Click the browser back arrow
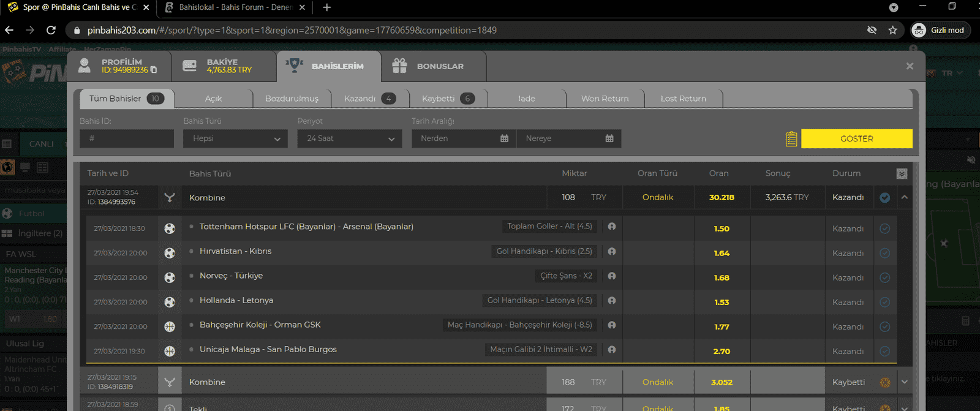 click(9, 30)
